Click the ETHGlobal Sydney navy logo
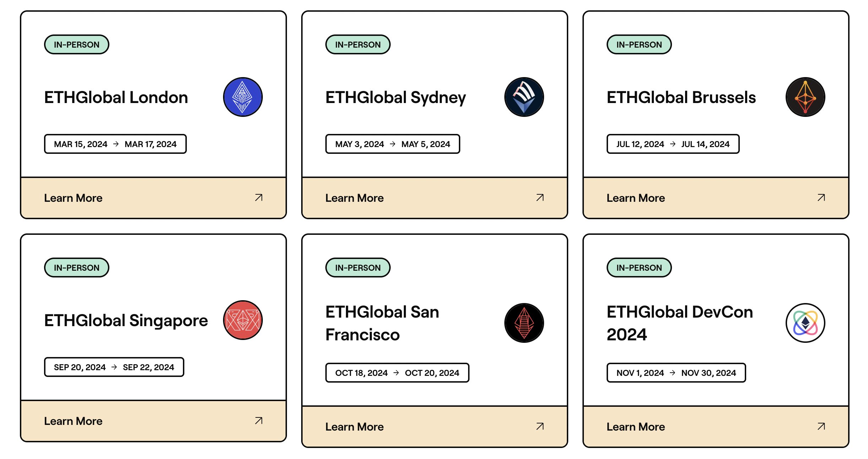The height and width of the screenshot is (459, 868). pos(524,97)
